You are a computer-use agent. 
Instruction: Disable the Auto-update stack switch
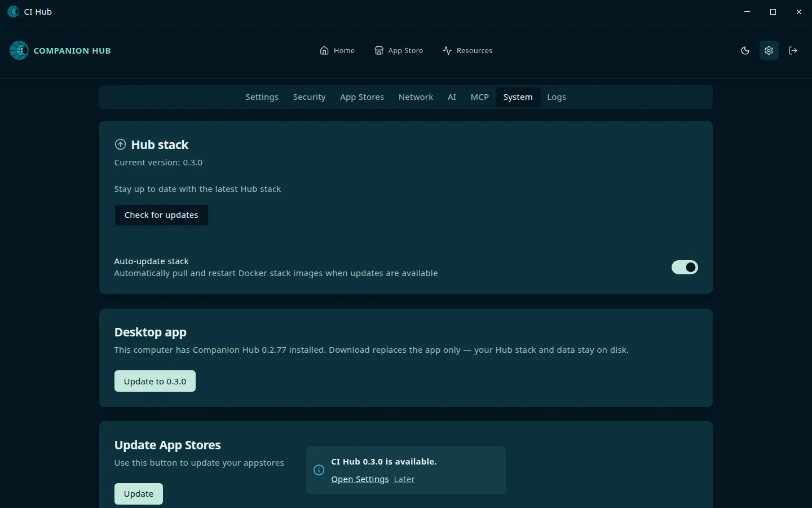685,267
